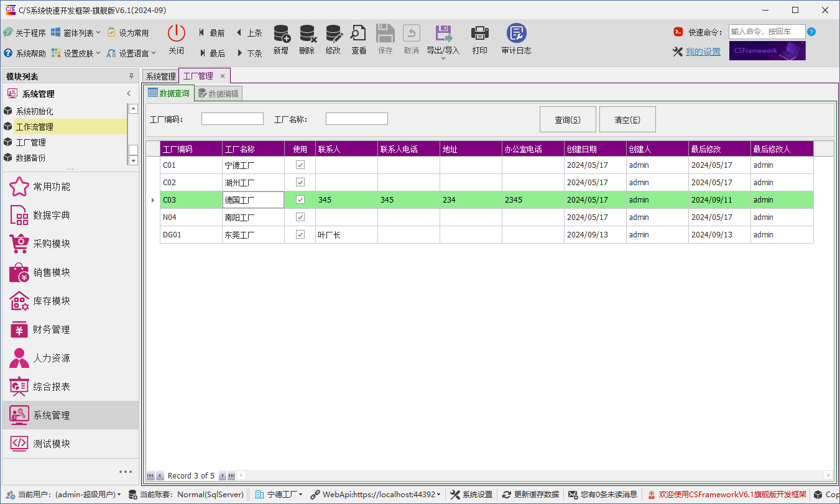
Task: Click 设为常用 set as favorite
Action: 128,33
